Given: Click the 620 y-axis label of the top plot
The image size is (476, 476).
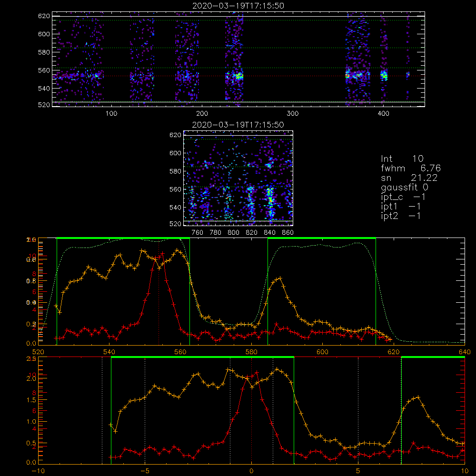Looking at the screenshot, I should coord(44,16).
